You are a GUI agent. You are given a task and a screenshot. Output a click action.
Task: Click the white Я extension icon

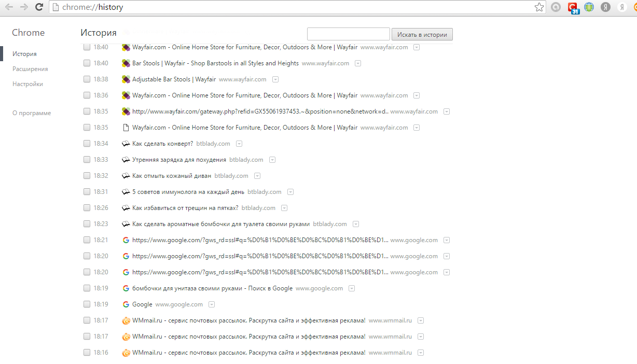[621, 7]
